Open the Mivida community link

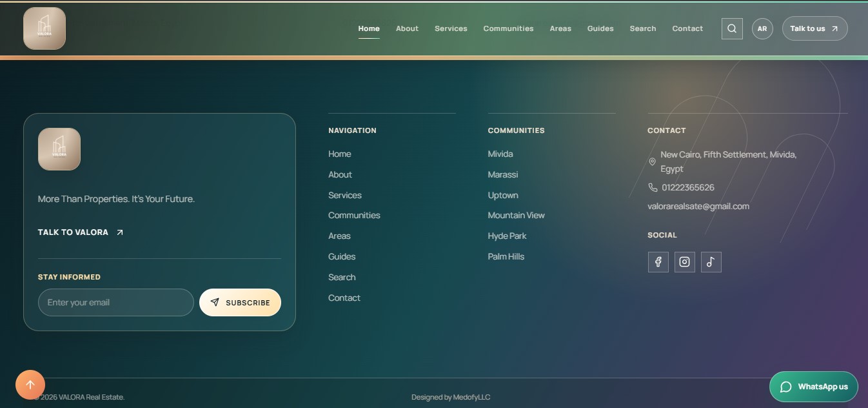(x=500, y=154)
